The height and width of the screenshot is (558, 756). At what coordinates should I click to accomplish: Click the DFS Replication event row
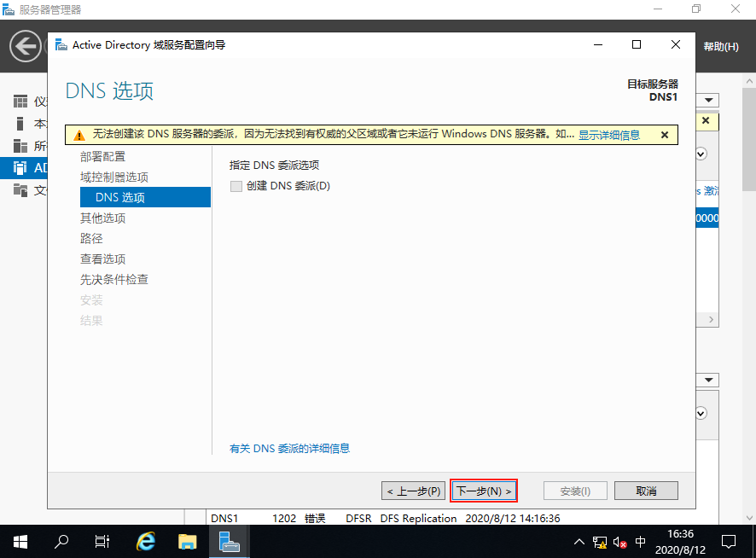tap(385, 518)
